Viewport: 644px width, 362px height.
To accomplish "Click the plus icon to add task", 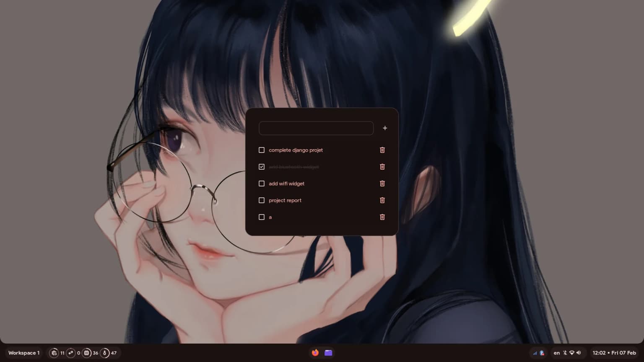I will [x=385, y=128].
